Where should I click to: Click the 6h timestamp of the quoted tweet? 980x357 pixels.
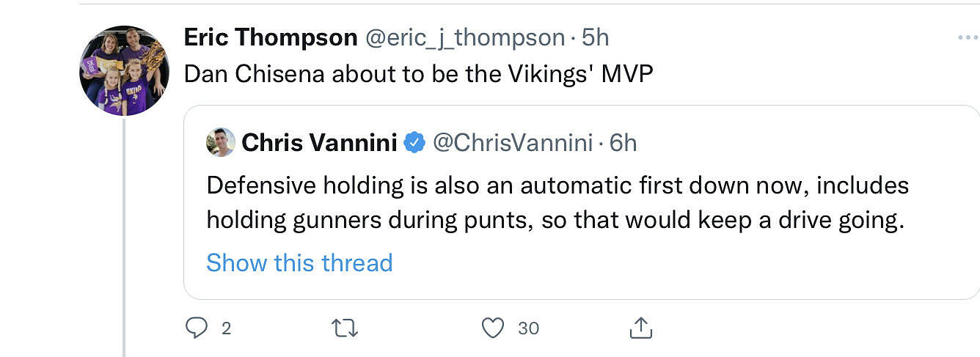[x=623, y=142]
